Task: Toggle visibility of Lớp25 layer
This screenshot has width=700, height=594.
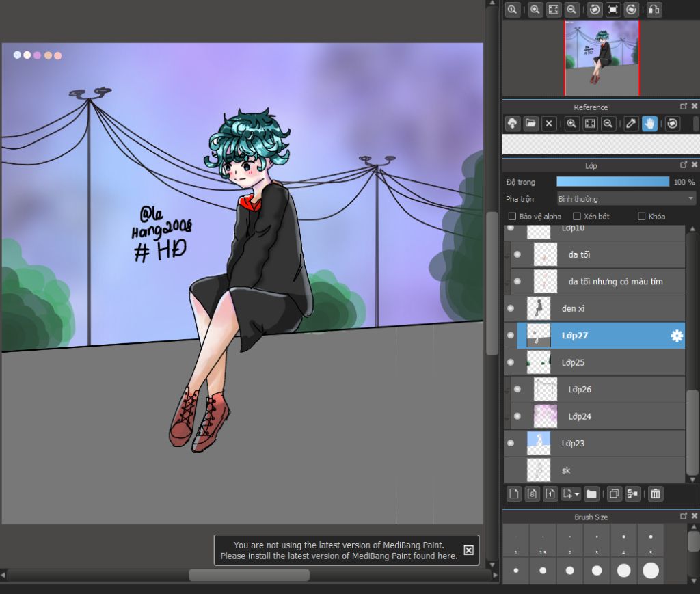Action: point(511,362)
